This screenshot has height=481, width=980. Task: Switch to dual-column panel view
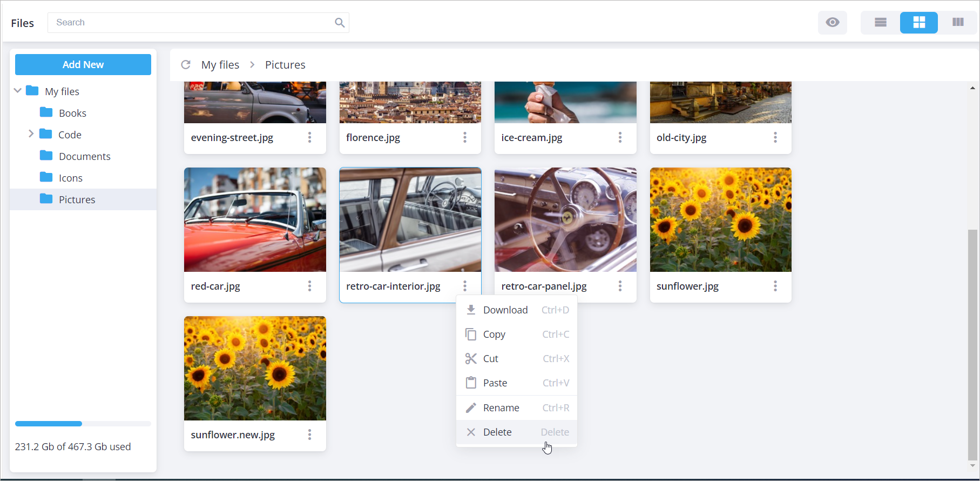tap(958, 23)
